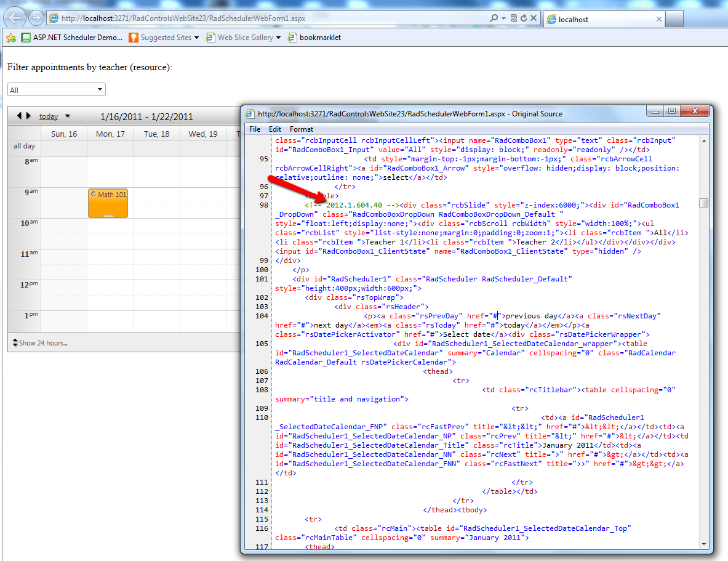
Task: Open File menu in Original Source window
Action: (x=255, y=129)
